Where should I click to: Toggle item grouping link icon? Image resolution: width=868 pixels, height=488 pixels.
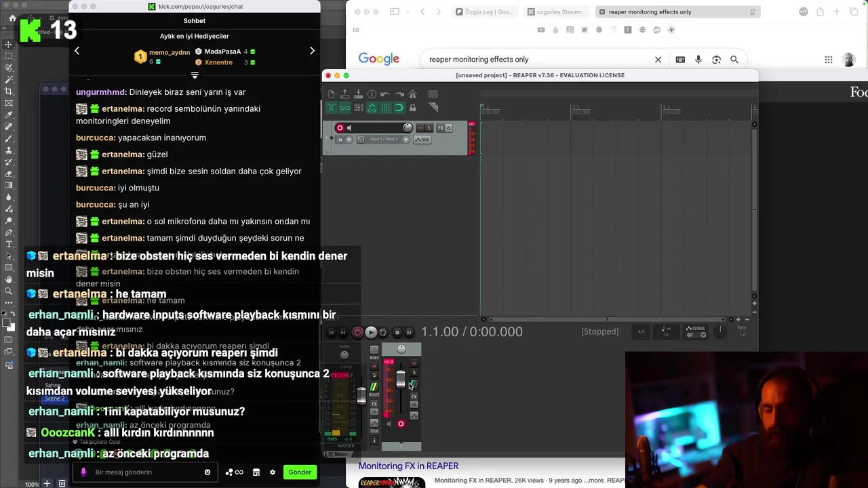(344, 108)
